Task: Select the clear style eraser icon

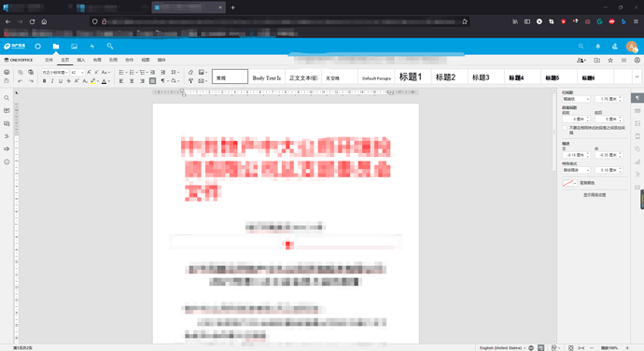Action: (x=190, y=72)
